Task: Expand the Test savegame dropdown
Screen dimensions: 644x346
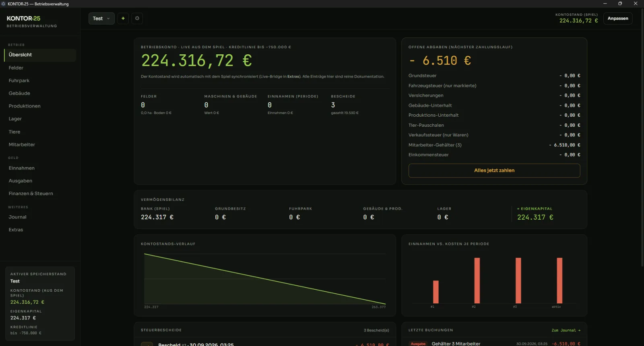Action: point(101,19)
